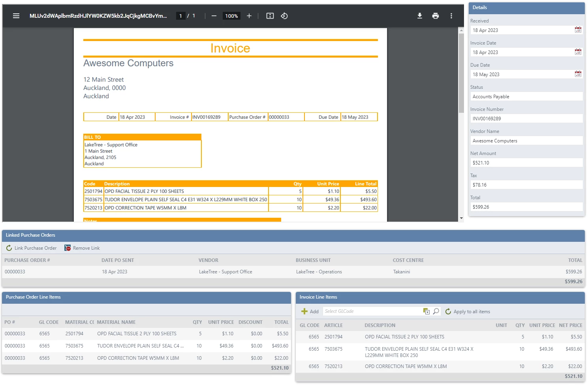Sort by BUSINESS UNIT column header

(x=313, y=260)
